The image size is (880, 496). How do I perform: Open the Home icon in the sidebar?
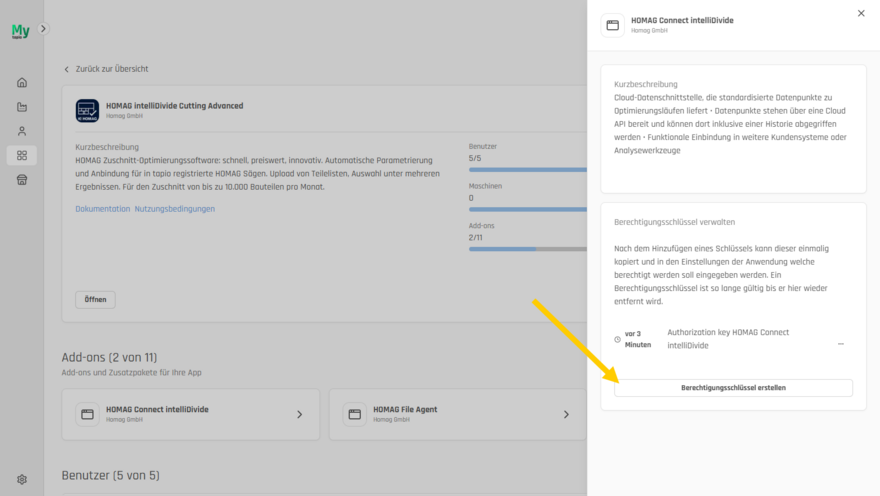22,82
